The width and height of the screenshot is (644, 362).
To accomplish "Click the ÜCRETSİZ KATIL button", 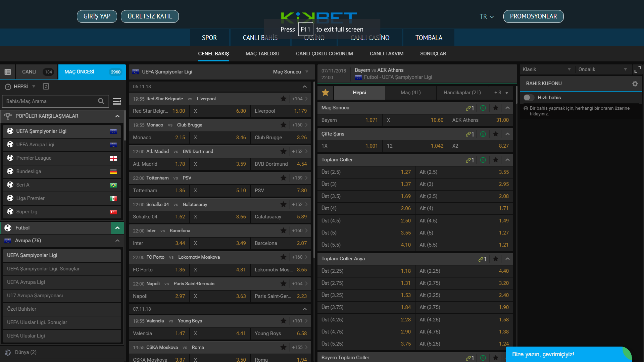I will [150, 16].
